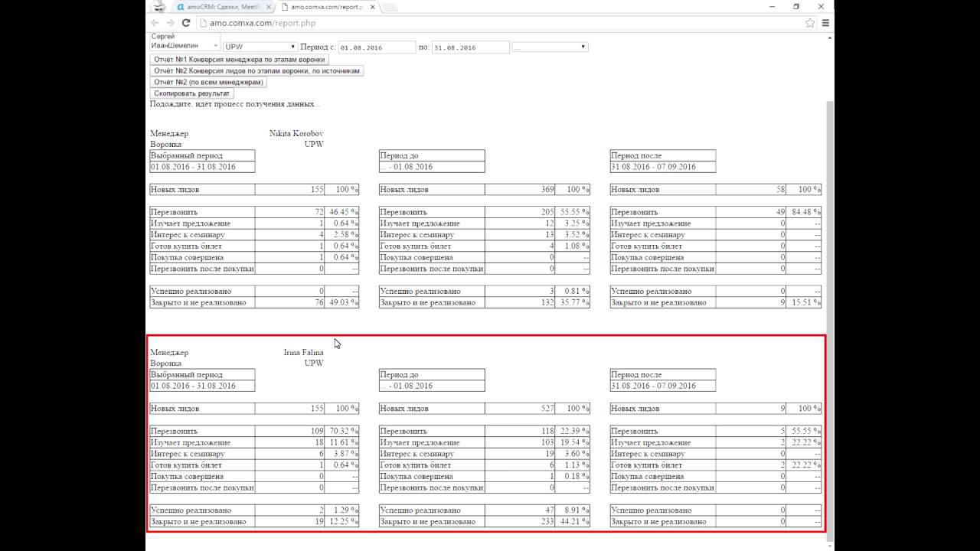Click Скопировать результат button

click(x=191, y=93)
